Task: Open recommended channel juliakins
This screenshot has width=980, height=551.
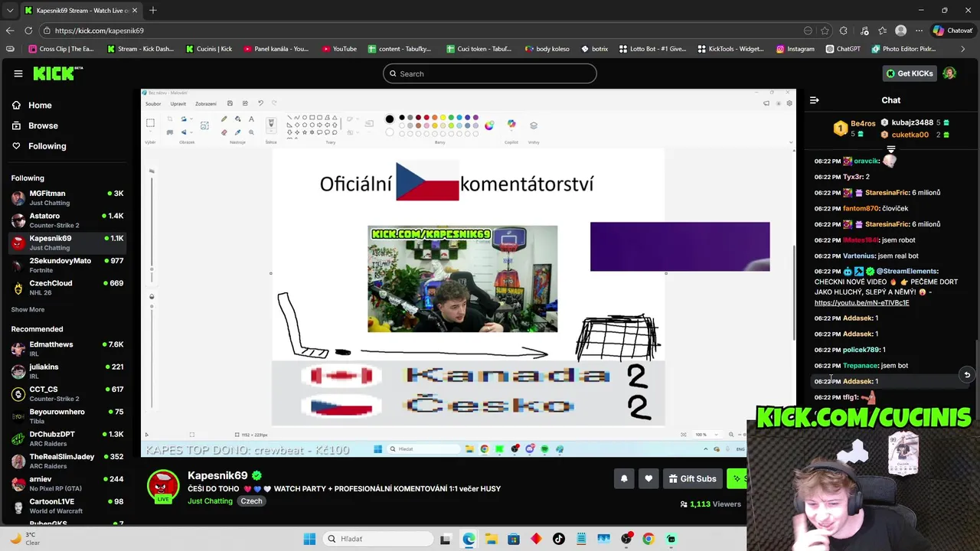Action: 67,371
